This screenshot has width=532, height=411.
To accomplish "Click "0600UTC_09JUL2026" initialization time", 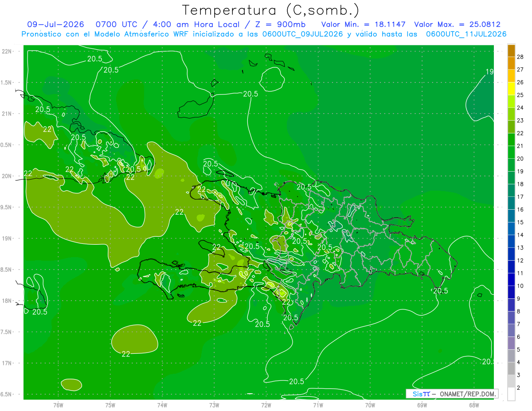I will point(302,34).
